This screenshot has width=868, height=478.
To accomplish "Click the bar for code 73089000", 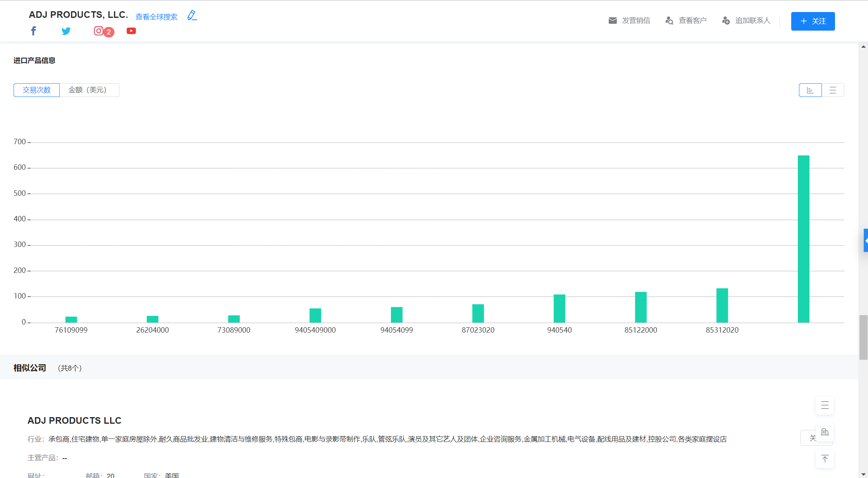I will coord(234,319).
